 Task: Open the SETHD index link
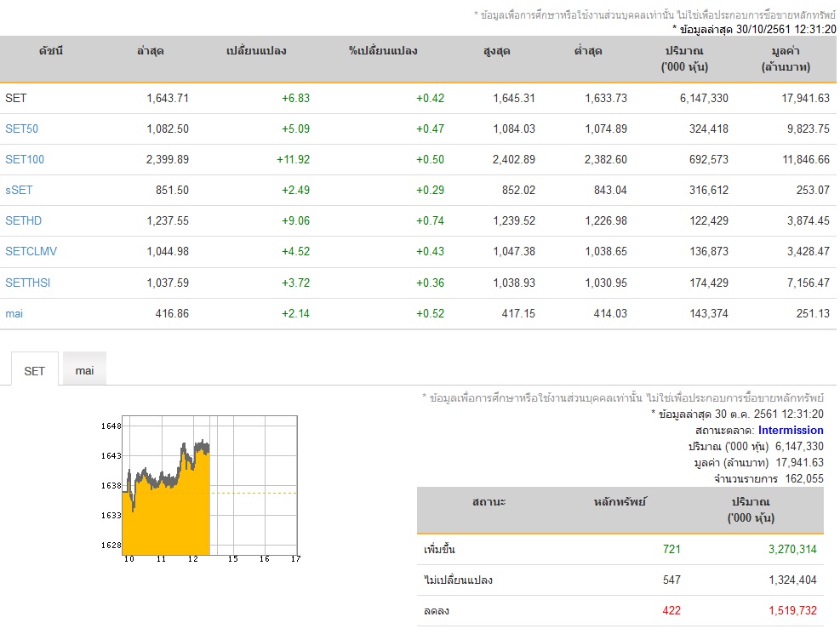coord(23,220)
